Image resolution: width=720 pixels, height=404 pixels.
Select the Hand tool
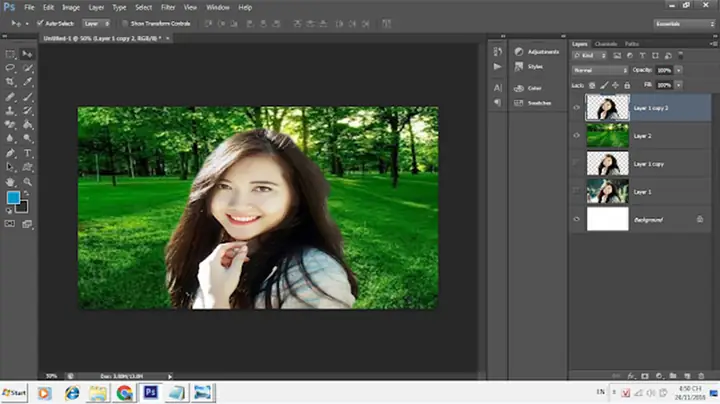pyautogui.click(x=10, y=182)
